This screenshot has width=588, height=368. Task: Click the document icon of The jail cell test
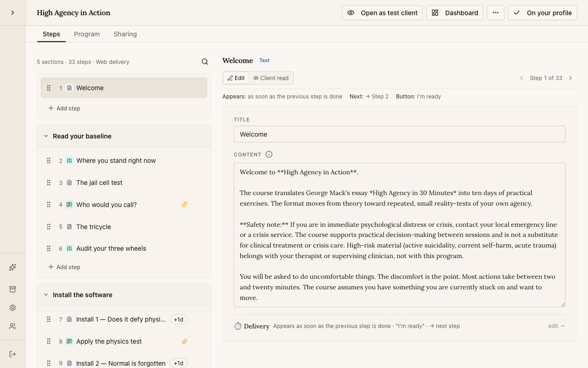pos(69,183)
